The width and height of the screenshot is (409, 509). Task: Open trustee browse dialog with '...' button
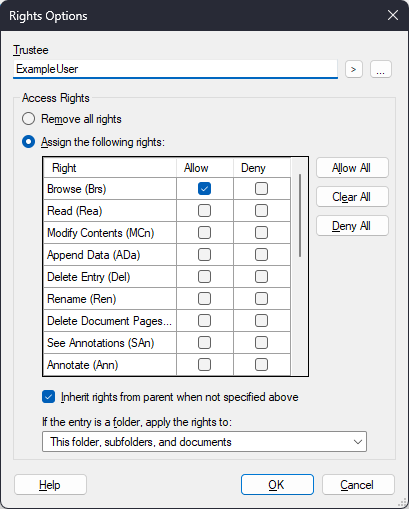381,69
